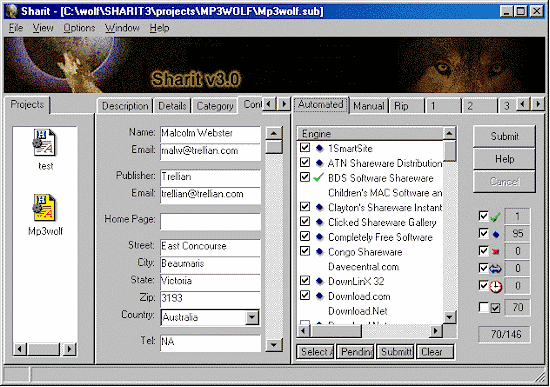Switch to the Manual tab
This screenshot has height=387, width=550.
(369, 106)
